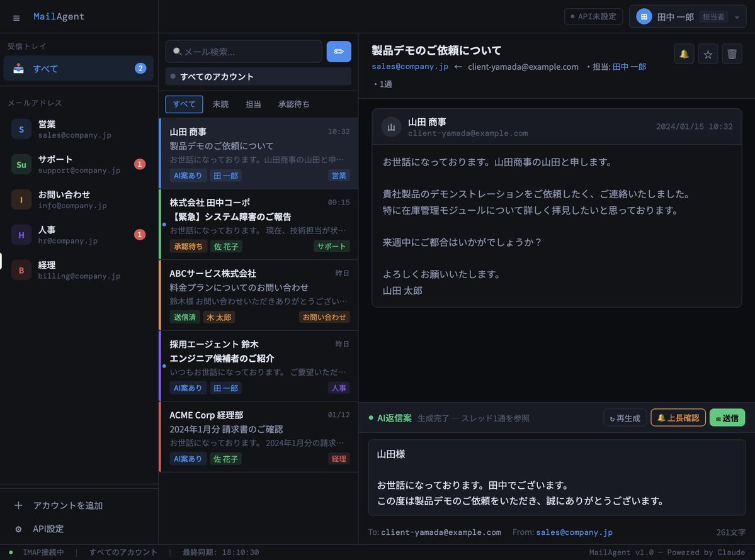Click すべてのアカウント in status bar
This screenshot has width=755, height=560.
click(123, 552)
